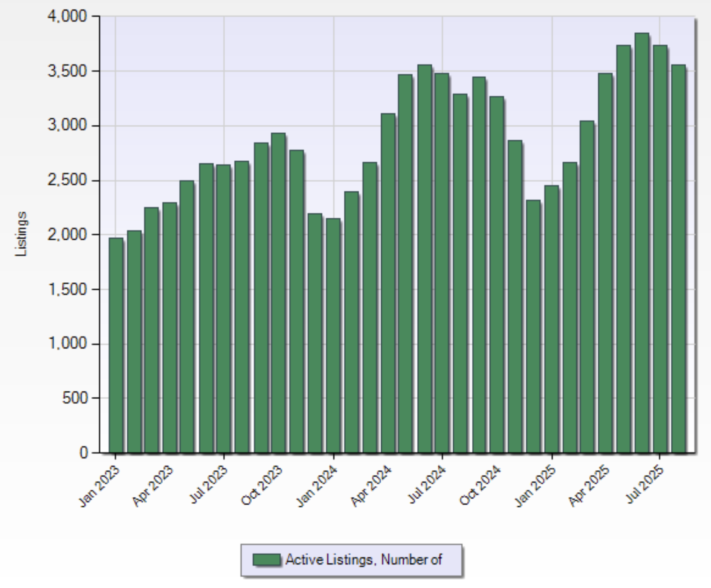Click the 'Apr 2023' x-axis label
711x588 pixels.
point(153,486)
